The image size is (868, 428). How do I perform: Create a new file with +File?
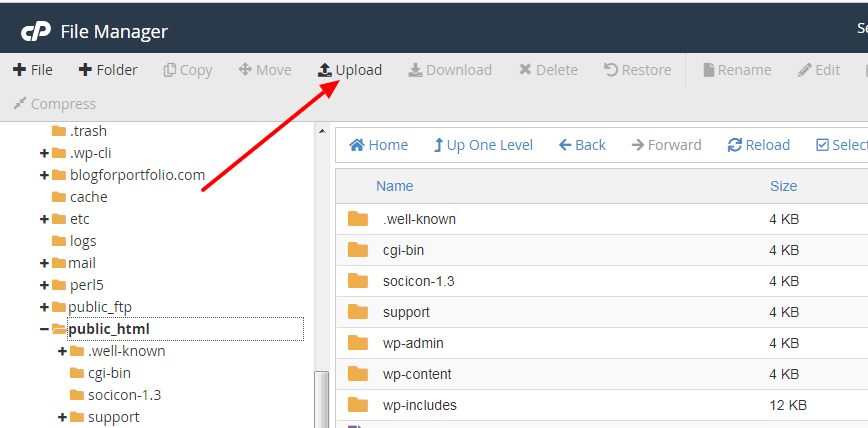click(33, 70)
